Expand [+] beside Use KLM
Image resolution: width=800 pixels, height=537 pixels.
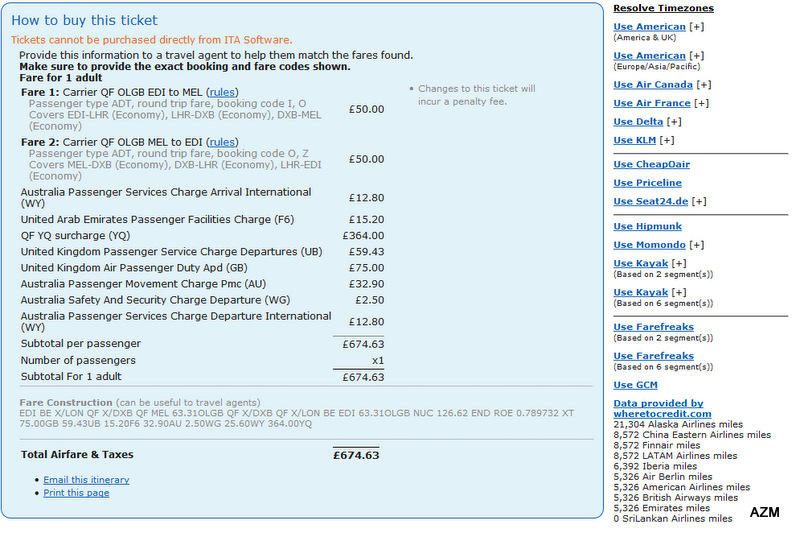(667, 140)
